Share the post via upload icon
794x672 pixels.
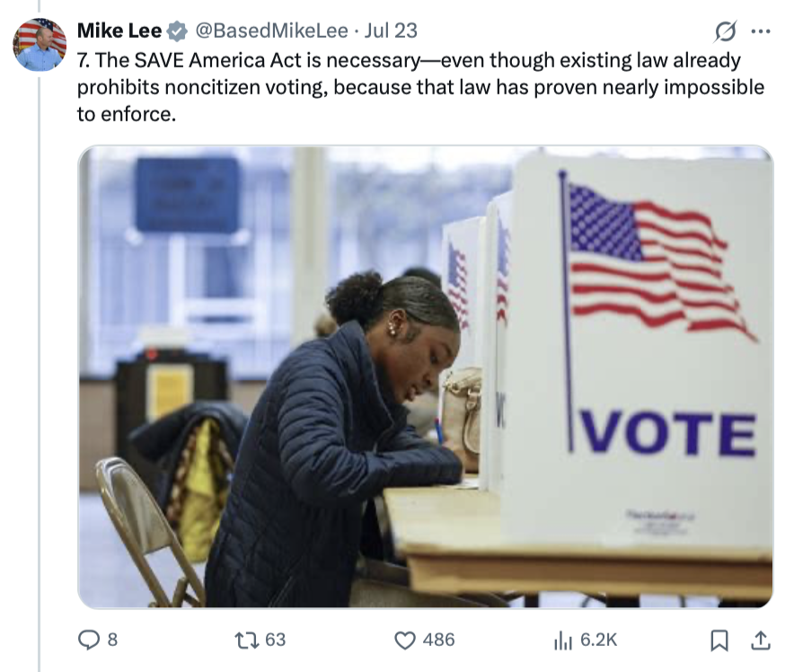point(760,640)
